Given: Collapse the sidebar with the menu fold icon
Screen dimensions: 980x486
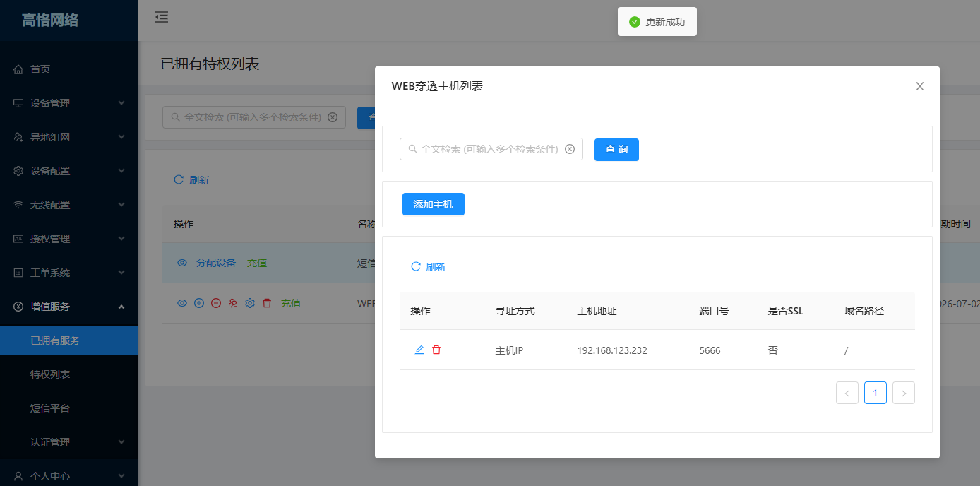Looking at the screenshot, I should pyautogui.click(x=162, y=17).
